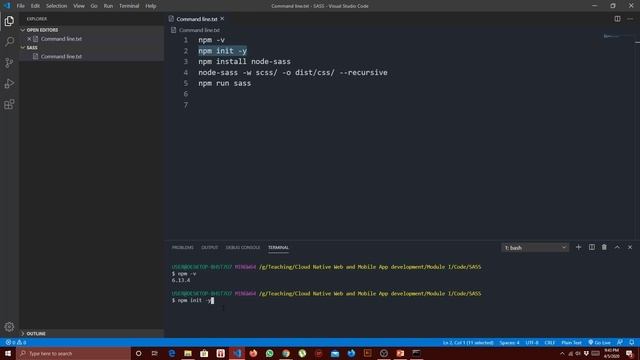Focus the terminal input at npm init -y
The image size is (640, 360).
(195, 300)
